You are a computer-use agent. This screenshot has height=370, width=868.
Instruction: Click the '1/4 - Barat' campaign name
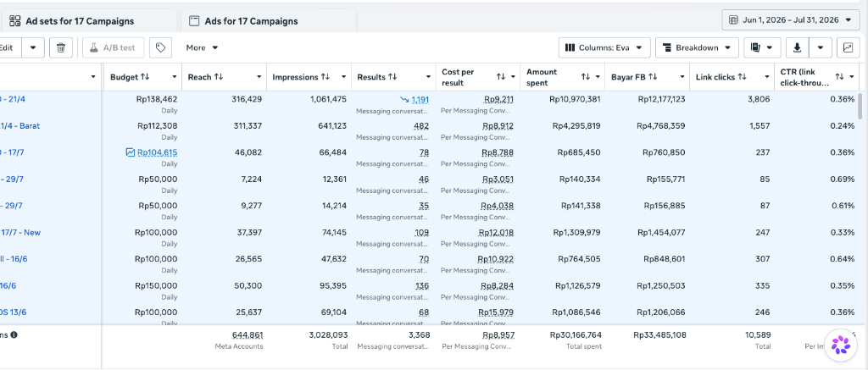[x=20, y=125]
